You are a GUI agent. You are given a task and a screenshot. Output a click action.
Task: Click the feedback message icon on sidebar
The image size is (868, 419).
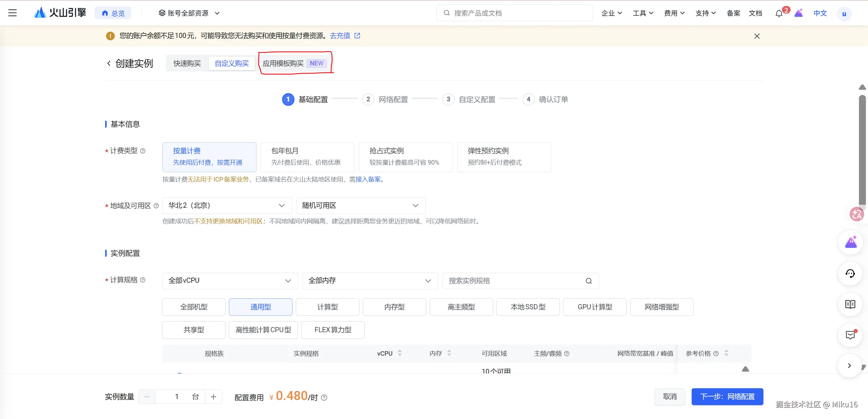(x=850, y=335)
